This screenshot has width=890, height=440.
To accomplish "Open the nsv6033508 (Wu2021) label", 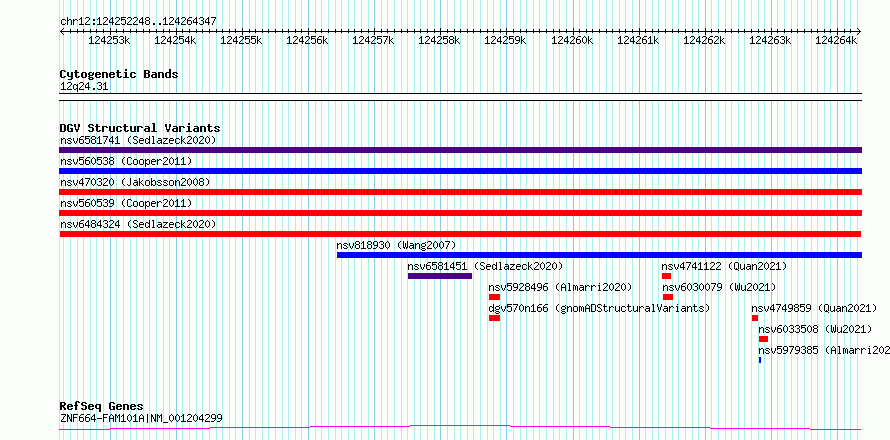I will pos(816,329).
